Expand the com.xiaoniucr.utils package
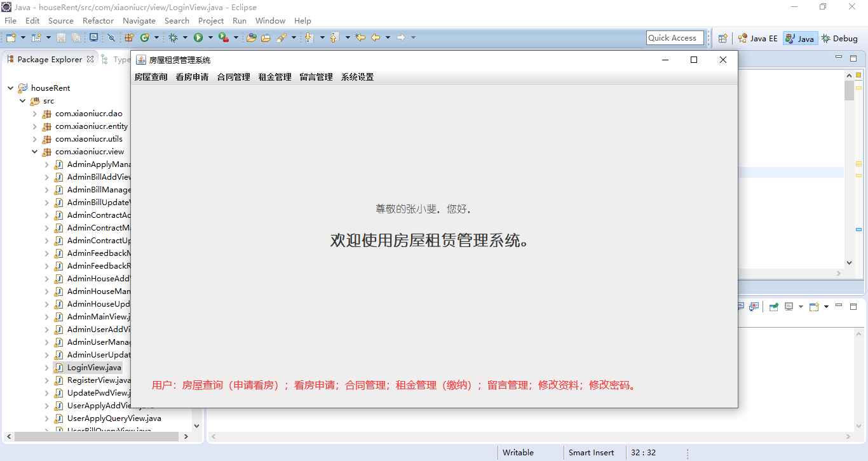 (x=34, y=139)
